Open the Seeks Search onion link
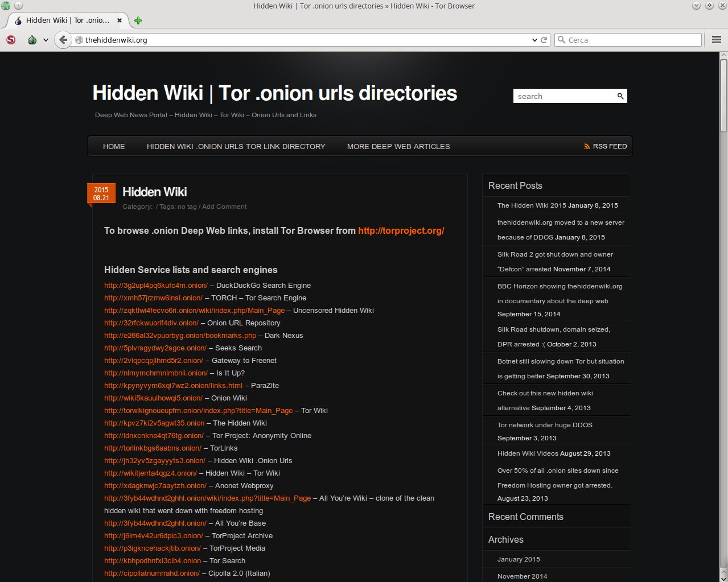This screenshot has width=728, height=582. pos(155,348)
